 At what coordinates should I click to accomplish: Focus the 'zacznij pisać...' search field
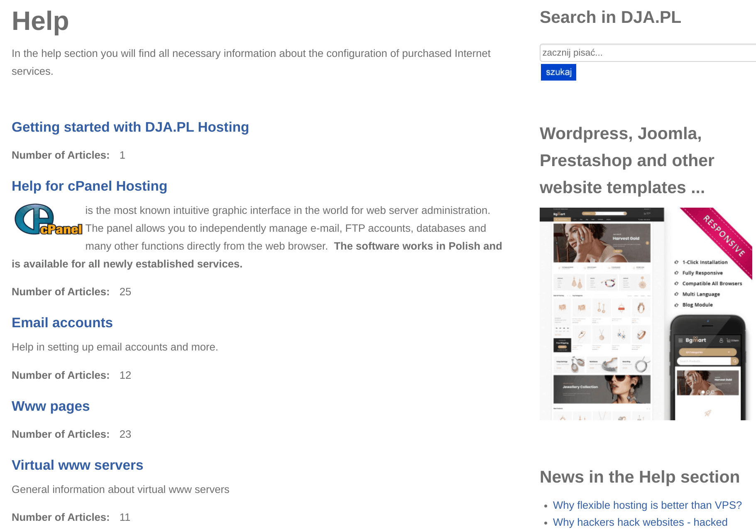point(648,53)
